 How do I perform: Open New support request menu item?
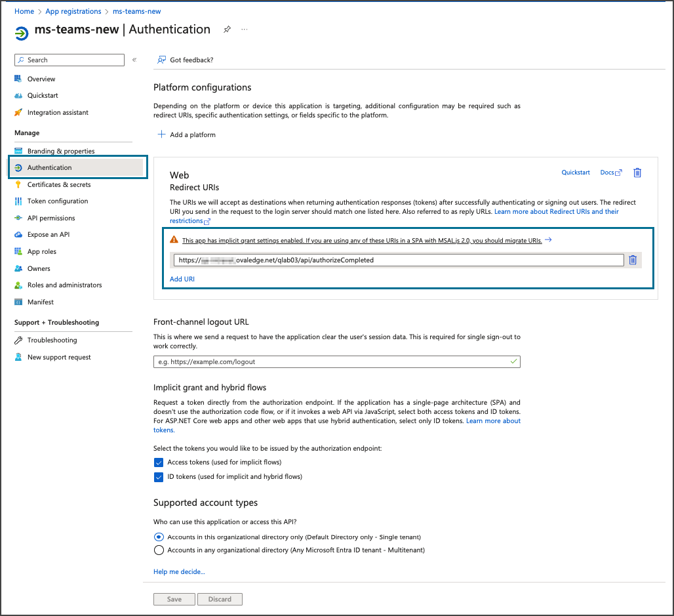[x=59, y=357]
